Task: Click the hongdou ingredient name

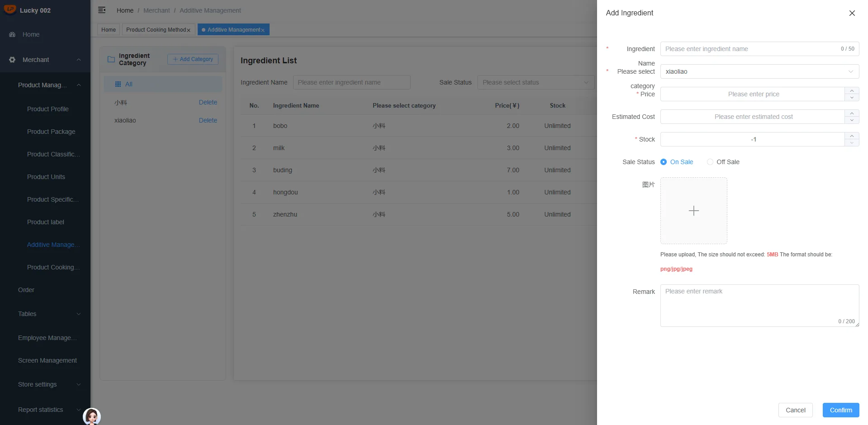Action: [285, 192]
